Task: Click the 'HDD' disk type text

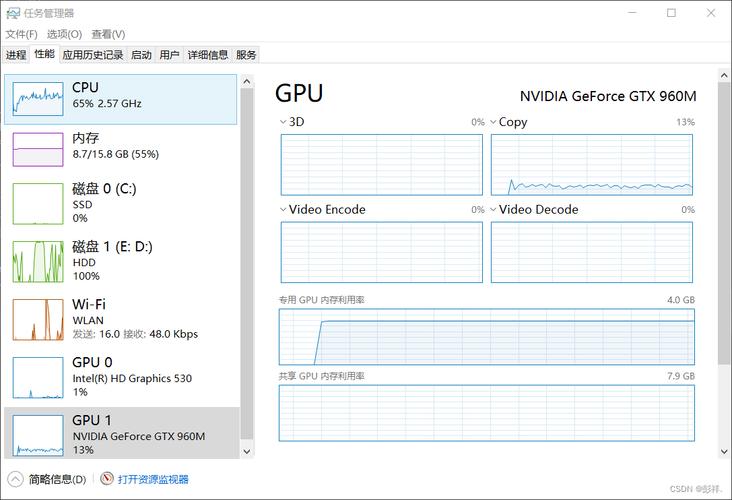Action: coord(84,262)
